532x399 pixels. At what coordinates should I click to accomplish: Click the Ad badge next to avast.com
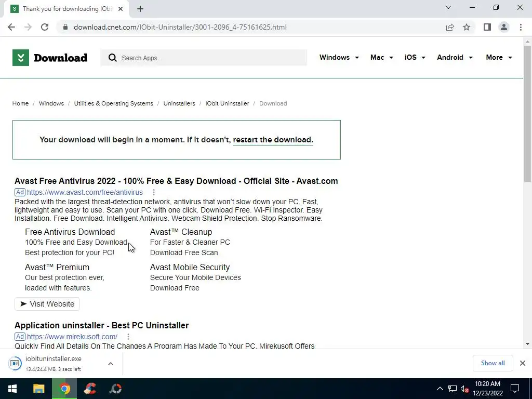pos(20,192)
